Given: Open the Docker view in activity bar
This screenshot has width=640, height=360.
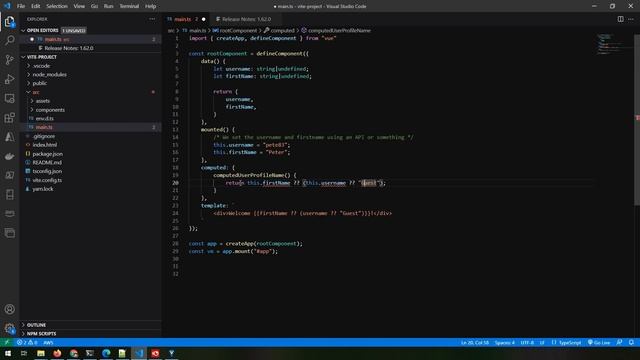Looking at the screenshot, I should tap(9, 156).
